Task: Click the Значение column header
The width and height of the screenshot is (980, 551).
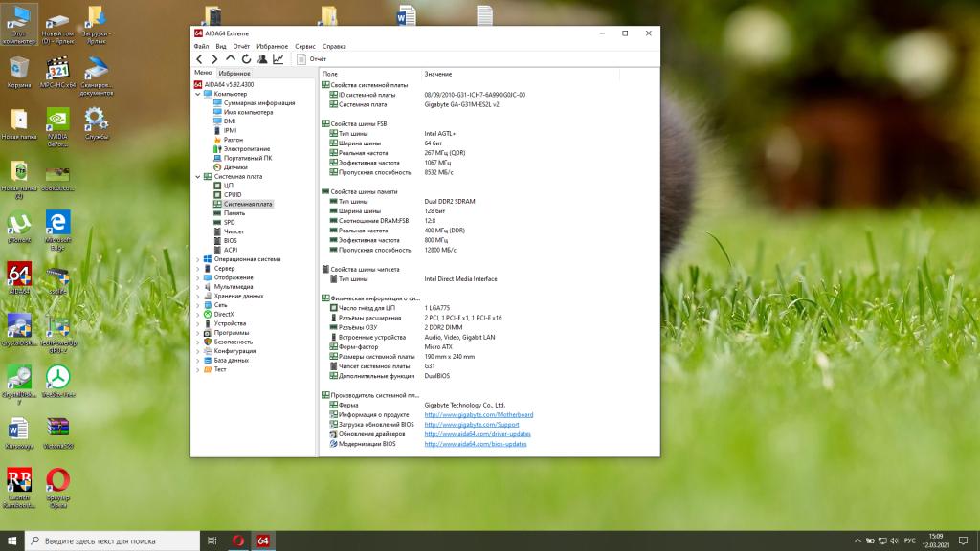Action: 520,74
